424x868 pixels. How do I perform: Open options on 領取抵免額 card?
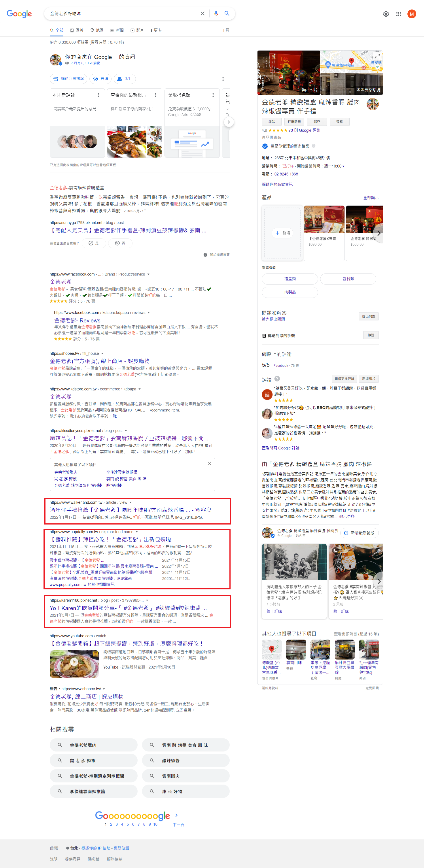[x=213, y=95]
